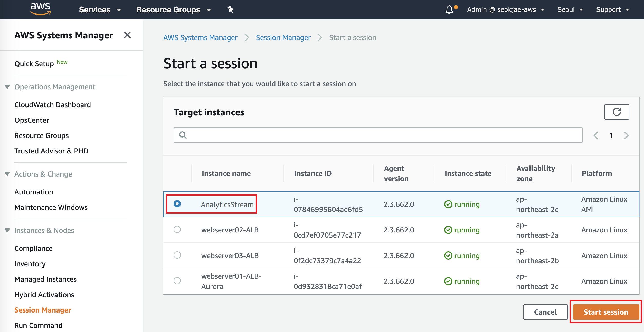Screen dimensions: 644x332
Task: Click the Cancel button
Action: point(545,312)
